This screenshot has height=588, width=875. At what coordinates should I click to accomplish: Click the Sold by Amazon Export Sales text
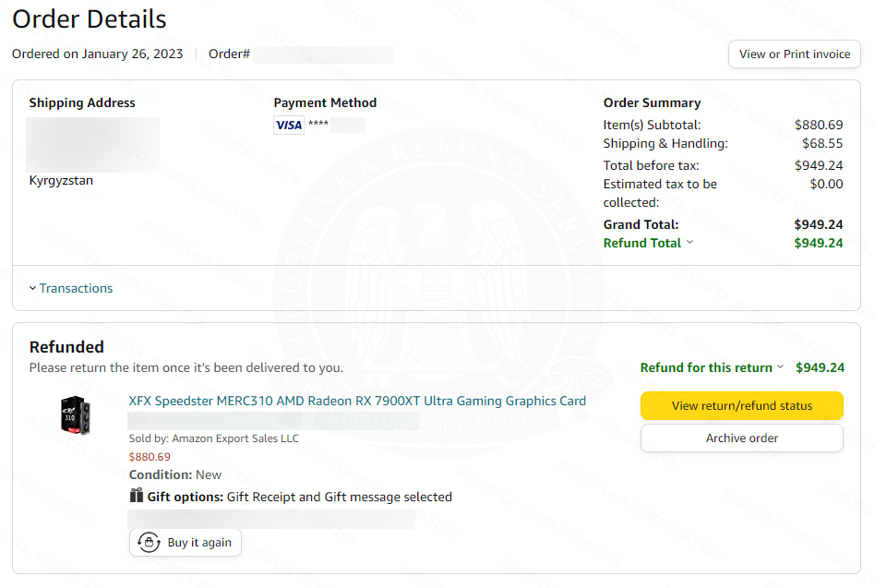pyautogui.click(x=214, y=438)
